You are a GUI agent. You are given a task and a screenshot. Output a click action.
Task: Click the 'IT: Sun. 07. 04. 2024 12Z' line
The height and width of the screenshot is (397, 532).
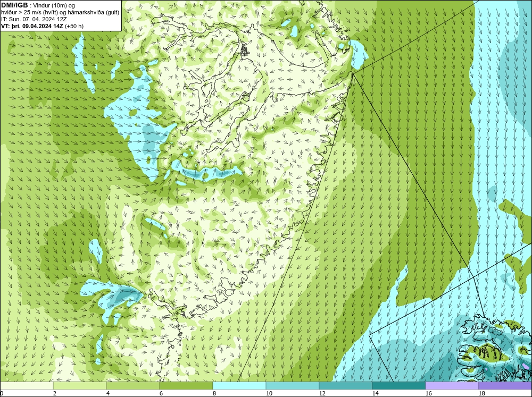click(34, 19)
